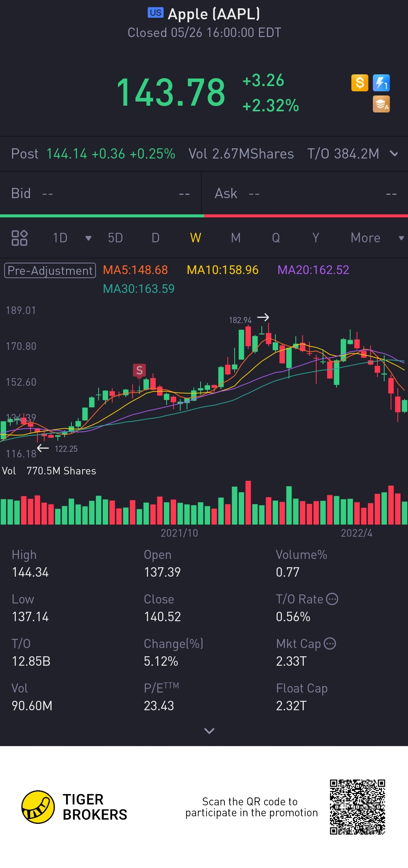Click the T/O Rate info icon
408x868 pixels.
332,599
